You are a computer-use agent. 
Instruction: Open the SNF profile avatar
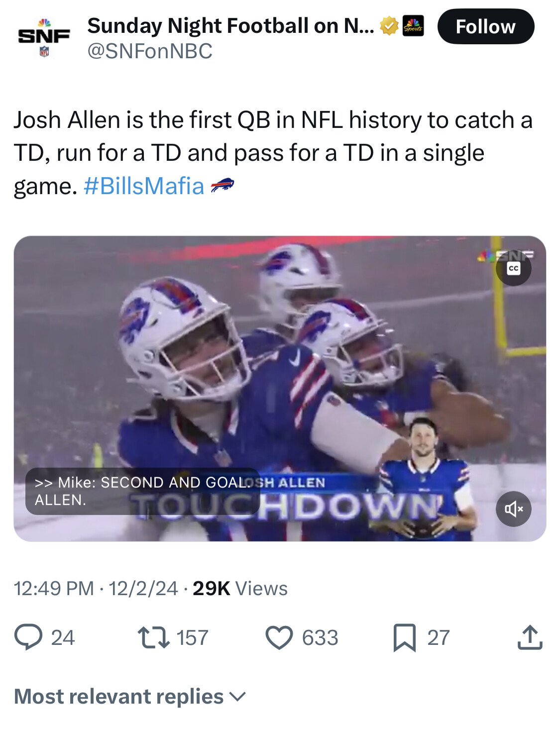pyautogui.click(x=44, y=38)
